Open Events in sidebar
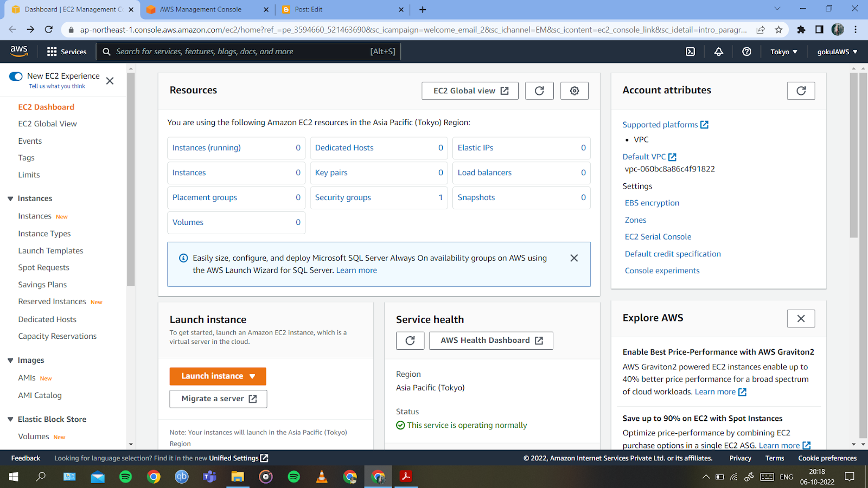This screenshot has width=868, height=488. [30, 141]
